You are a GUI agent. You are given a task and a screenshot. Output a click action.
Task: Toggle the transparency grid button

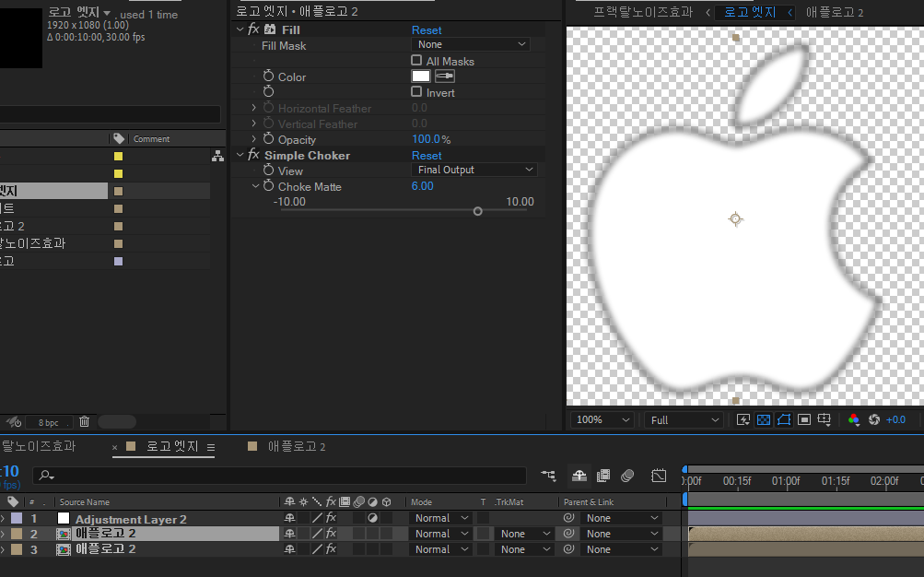(763, 419)
